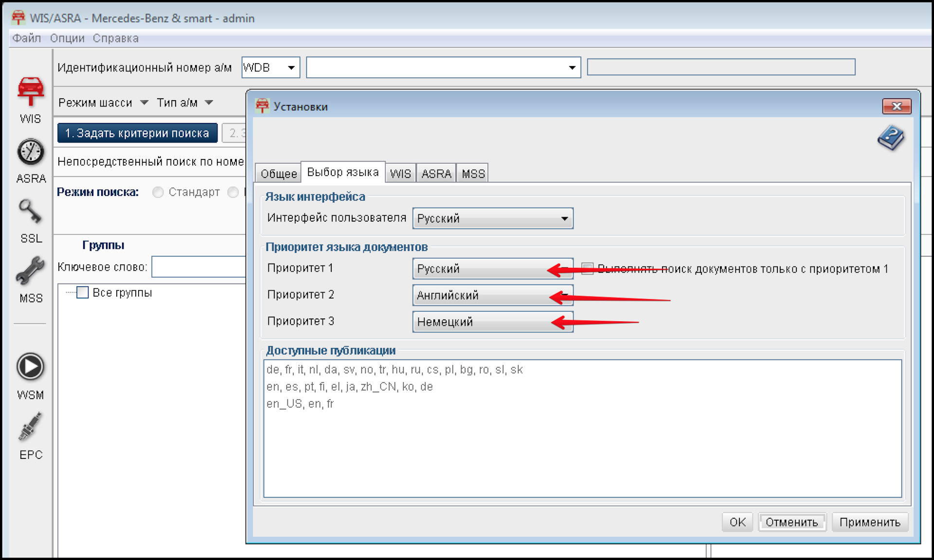Select the second search mode radio button
The height and width of the screenshot is (560, 934).
point(233,192)
